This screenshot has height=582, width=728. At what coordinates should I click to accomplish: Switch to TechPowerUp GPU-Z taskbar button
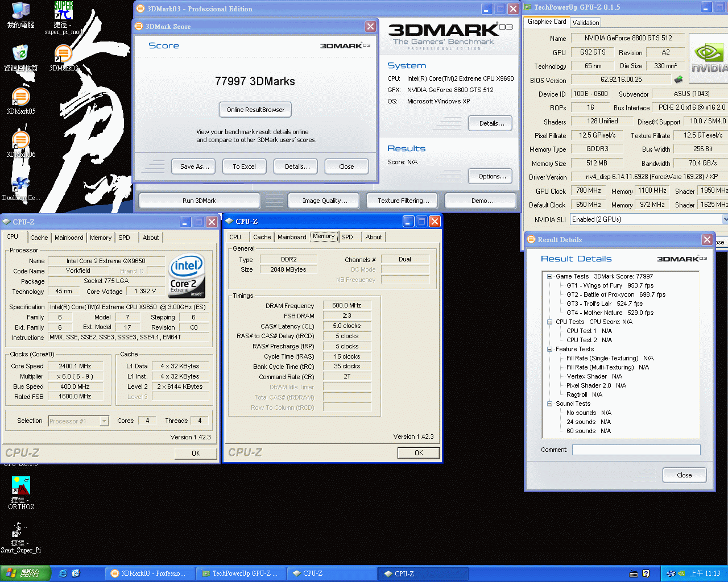pos(241,573)
